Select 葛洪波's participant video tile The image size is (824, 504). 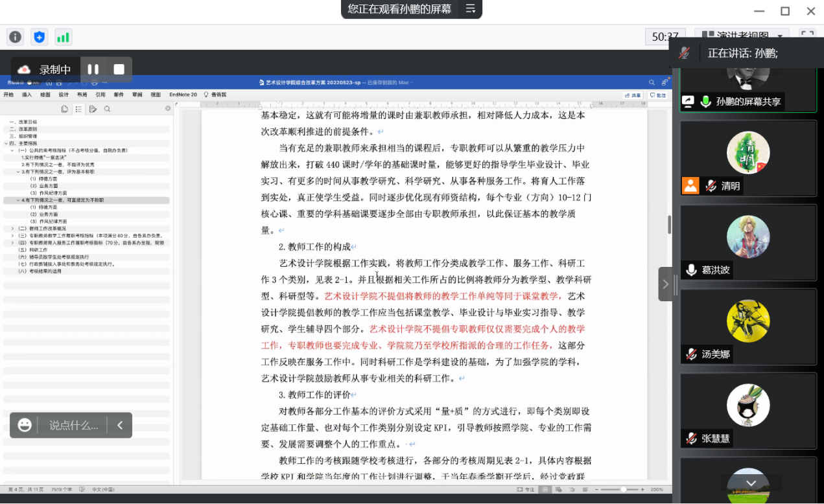click(x=747, y=242)
